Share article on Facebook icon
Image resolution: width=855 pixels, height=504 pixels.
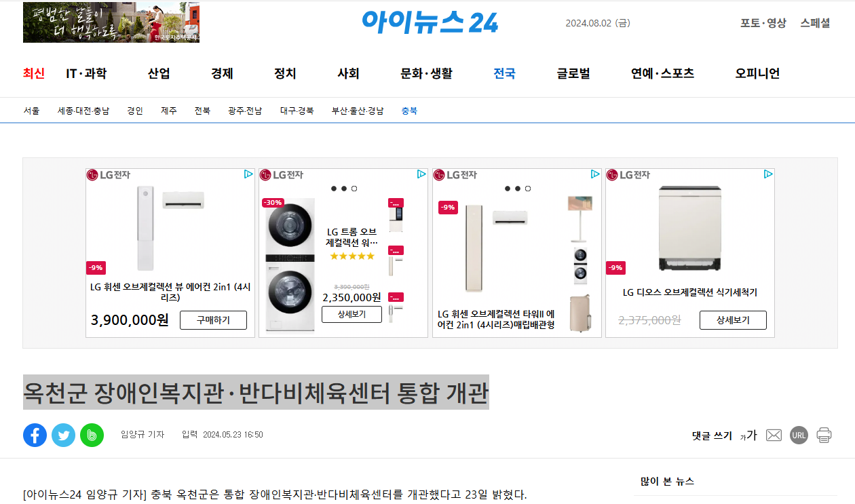(35, 435)
